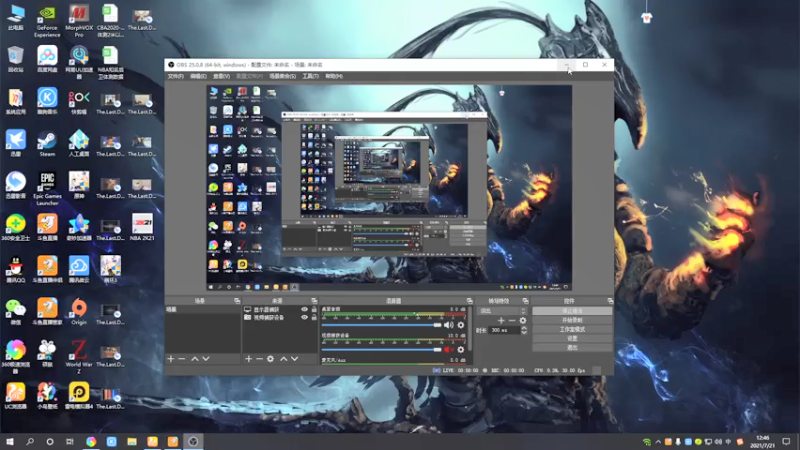
Task: Open source properties with the gear icon
Action: tap(270, 359)
